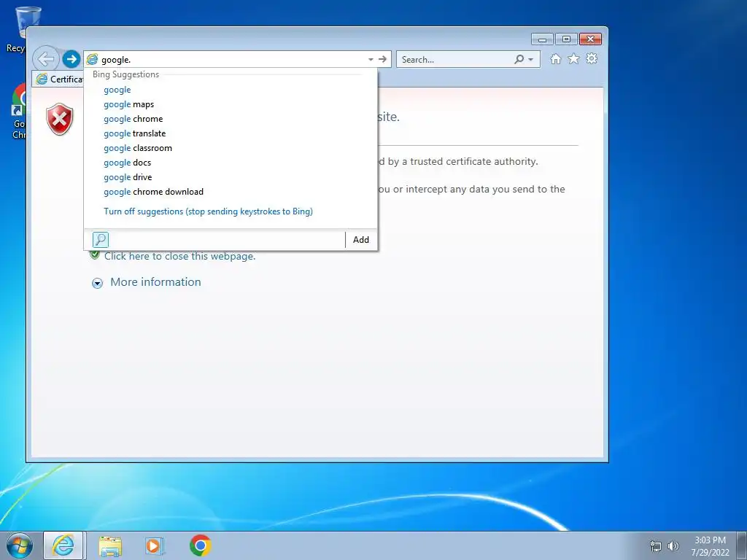Click the 'More information' text link
Image resolution: width=747 pixels, height=560 pixels.
[x=156, y=282]
